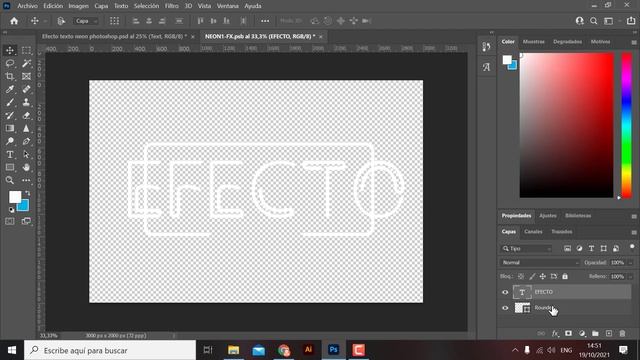Switch to the Muestras tab

click(x=533, y=42)
